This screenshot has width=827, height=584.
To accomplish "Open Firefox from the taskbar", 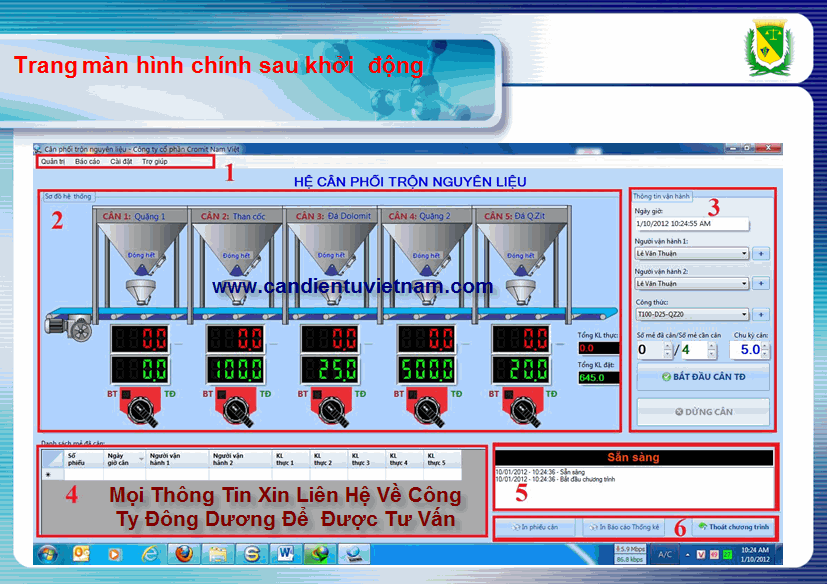I will [184, 554].
